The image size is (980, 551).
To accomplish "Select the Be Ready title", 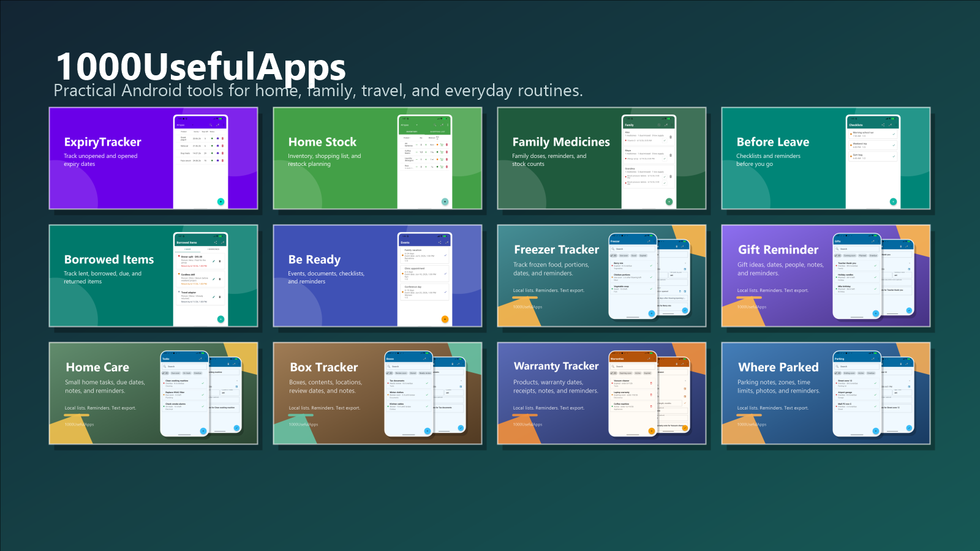I will coord(314,260).
